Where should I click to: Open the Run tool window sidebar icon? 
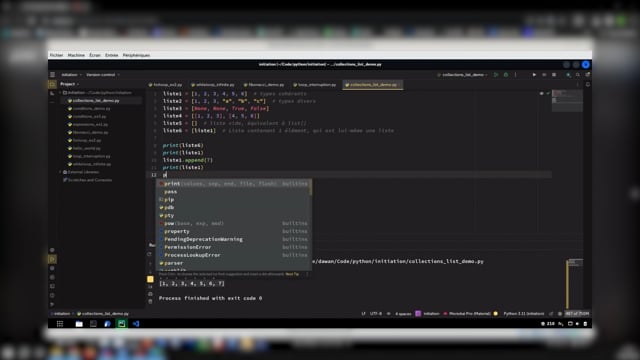point(52,259)
